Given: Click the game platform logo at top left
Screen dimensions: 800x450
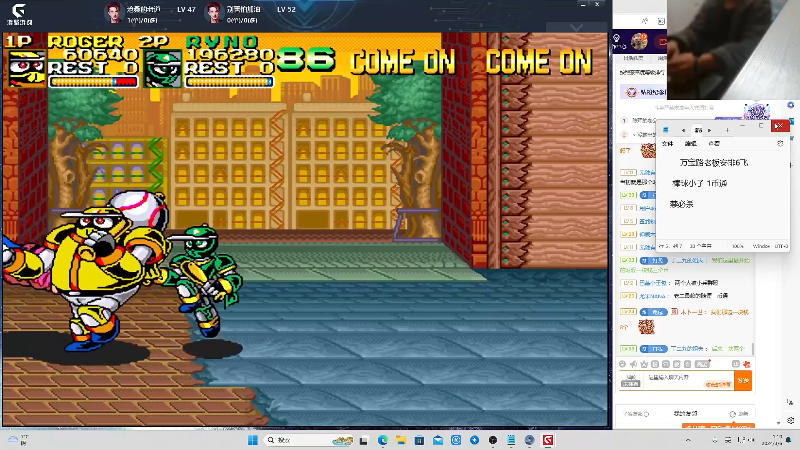Looking at the screenshot, I should pos(19,15).
